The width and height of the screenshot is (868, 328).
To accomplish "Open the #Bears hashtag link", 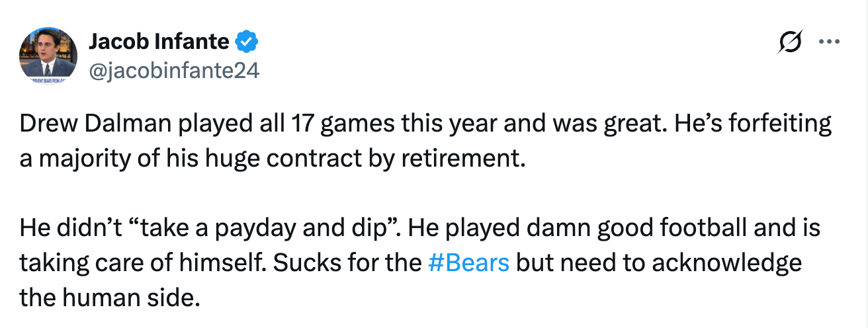I will coord(469,263).
